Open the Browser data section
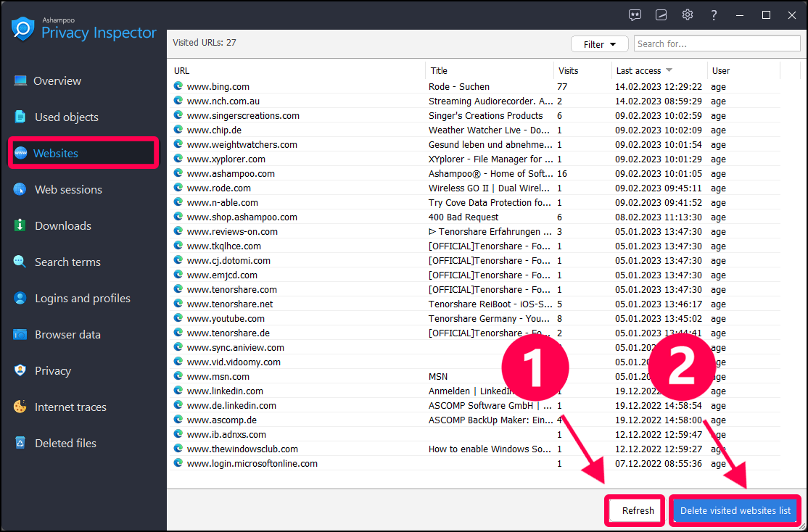 click(67, 334)
